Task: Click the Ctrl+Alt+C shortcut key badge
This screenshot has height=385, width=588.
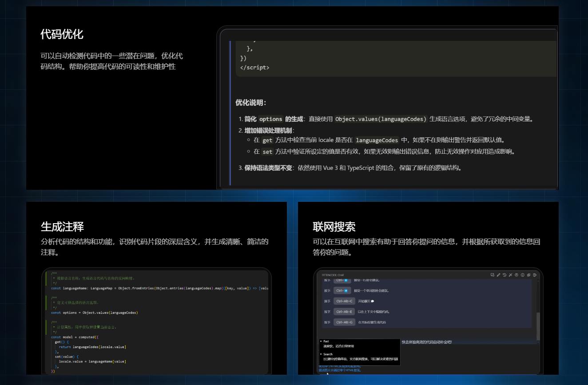Action: pyautogui.click(x=344, y=301)
